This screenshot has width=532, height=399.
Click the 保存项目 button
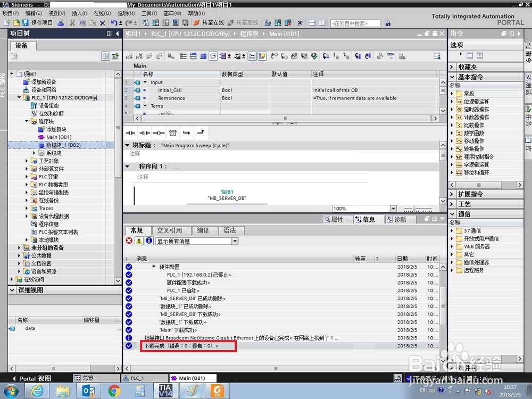(x=38, y=23)
